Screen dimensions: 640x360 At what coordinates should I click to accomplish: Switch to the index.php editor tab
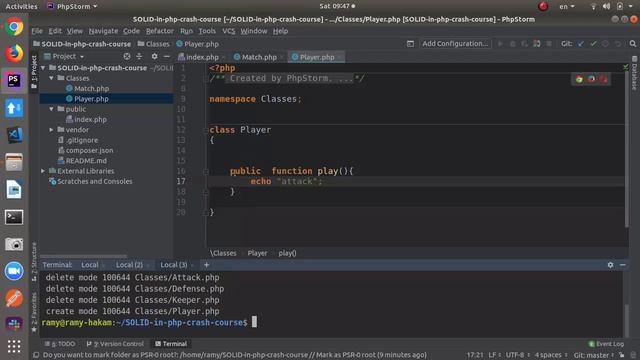tap(201, 57)
